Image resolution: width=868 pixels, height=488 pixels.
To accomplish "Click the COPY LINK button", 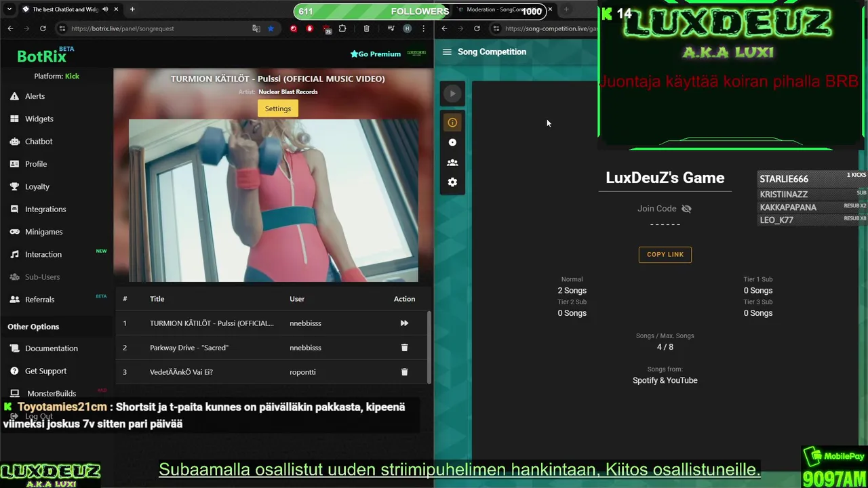I will [665, 254].
